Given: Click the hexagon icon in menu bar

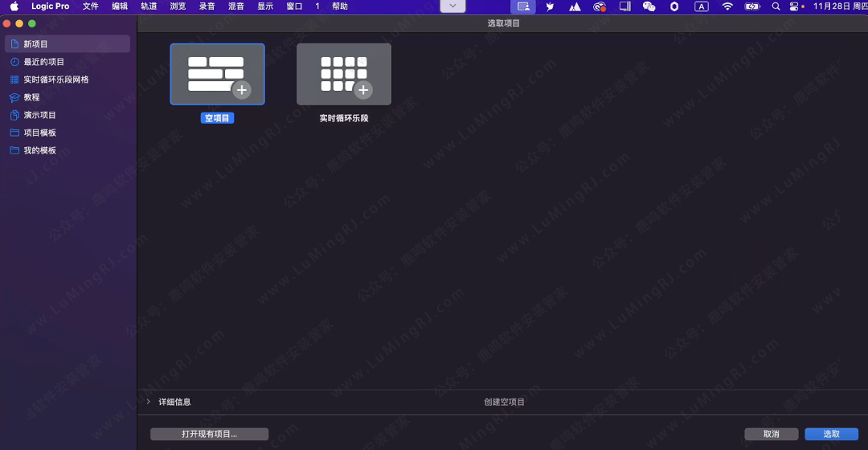Looking at the screenshot, I should (674, 6).
